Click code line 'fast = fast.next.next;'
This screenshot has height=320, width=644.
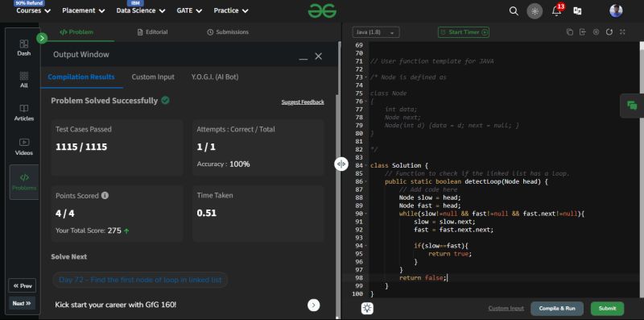click(x=453, y=230)
